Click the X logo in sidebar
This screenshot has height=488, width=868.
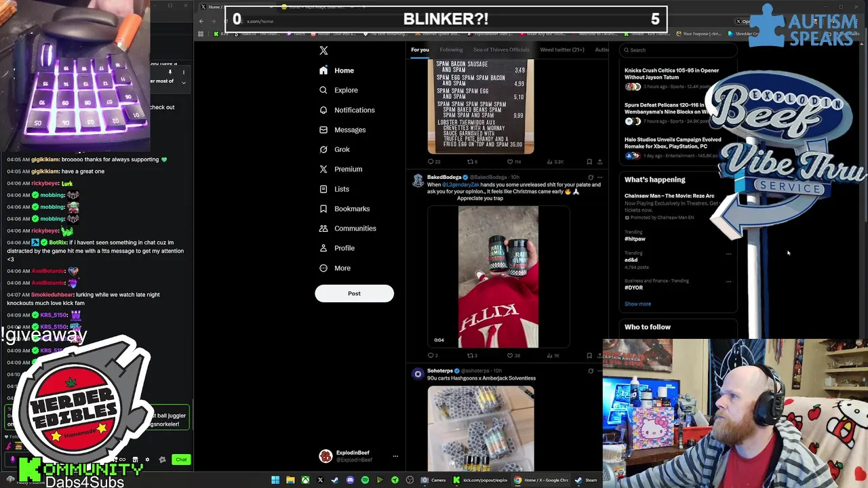coord(323,50)
